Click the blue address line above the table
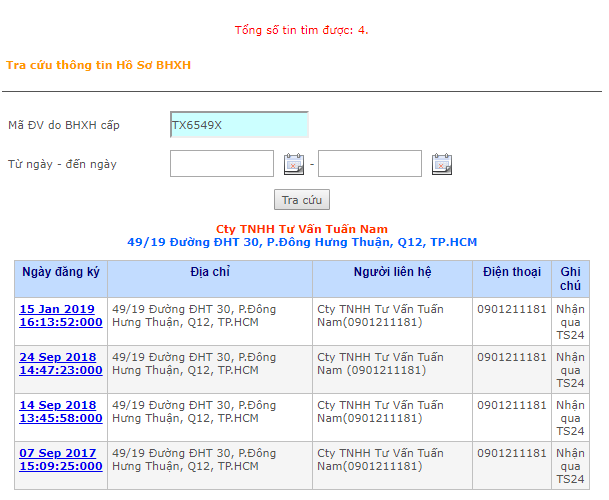Image resolution: width=609 pixels, height=500 pixels. pyautogui.click(x=302, y=243)
